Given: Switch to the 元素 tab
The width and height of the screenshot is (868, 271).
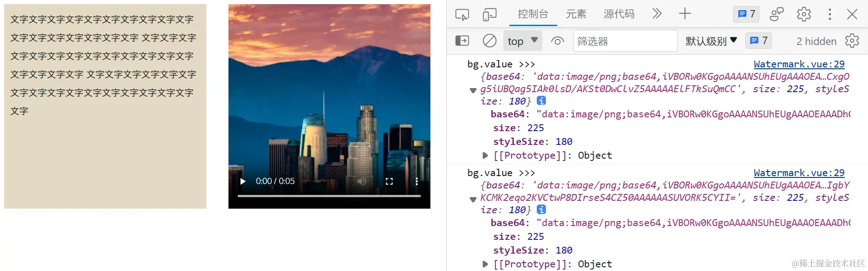Looking at the screenshot, I should tap(576, 14).
